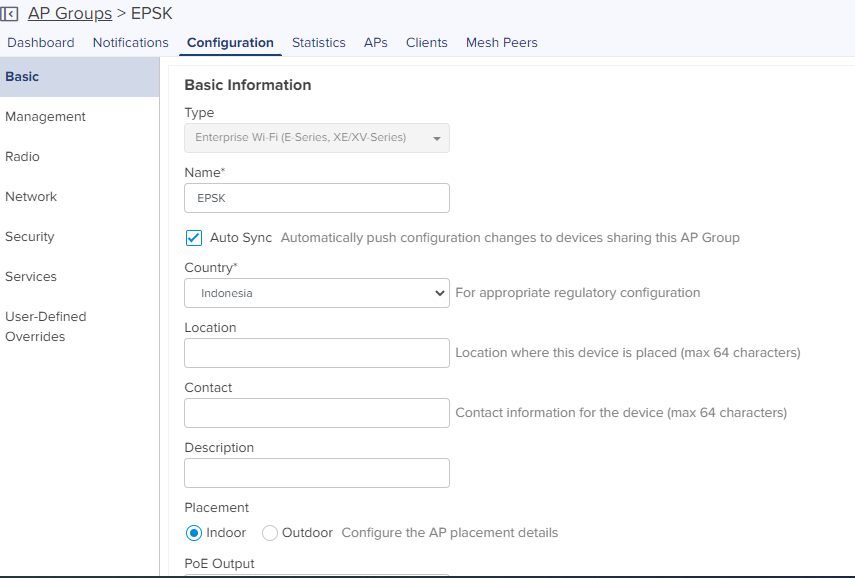The image size is (855, 578).
Task: Switch to the Dashboard tab
Action: pyautogui.click(x=41, y=43)
